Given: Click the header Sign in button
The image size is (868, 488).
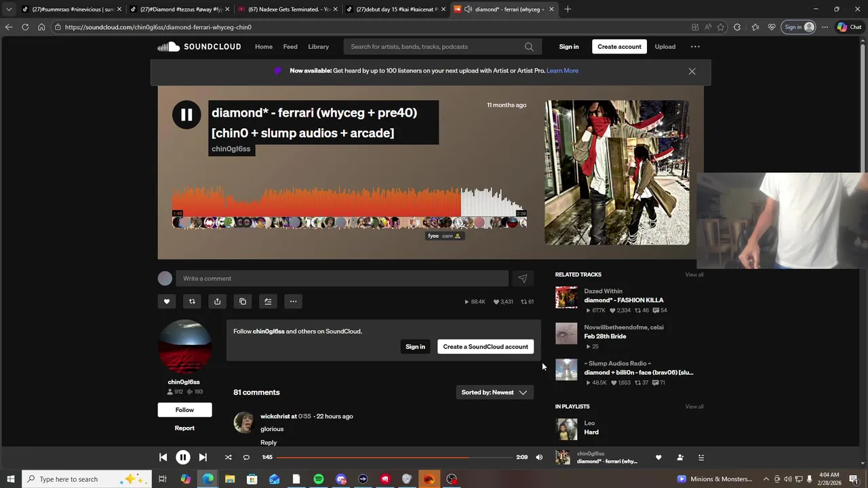Looking at the screenshot, I should tap(569, 47).
